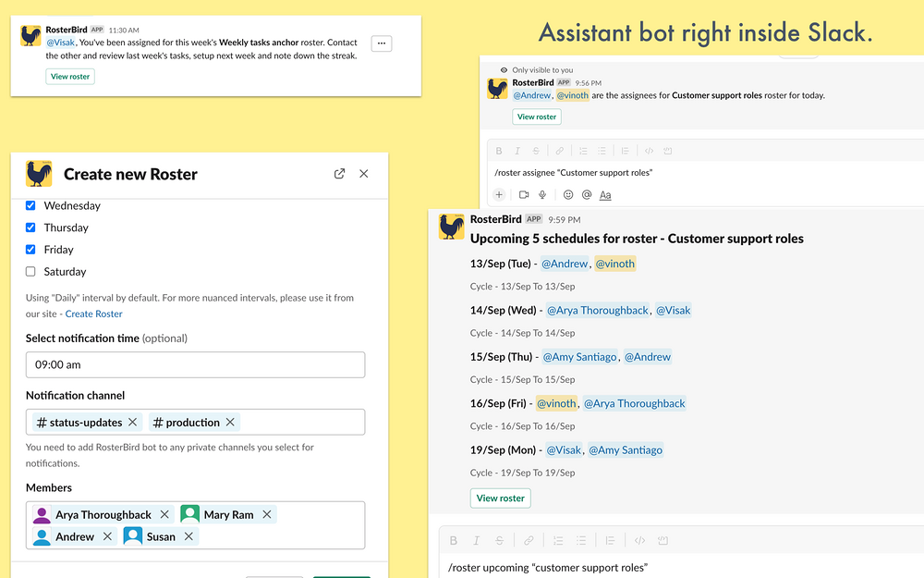Click Susan's avatar in Members
This screenshot has height=578, width=924.
[x=132, y=536]
